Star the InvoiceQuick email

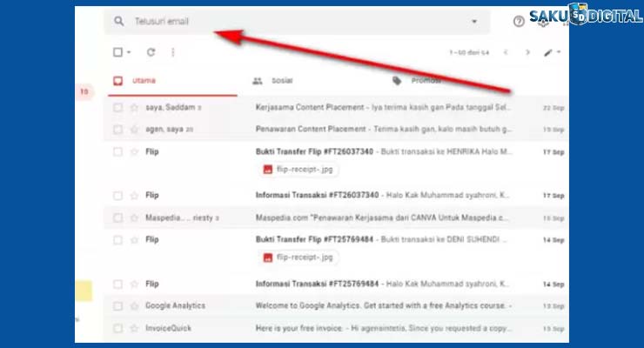click(134, 328)
